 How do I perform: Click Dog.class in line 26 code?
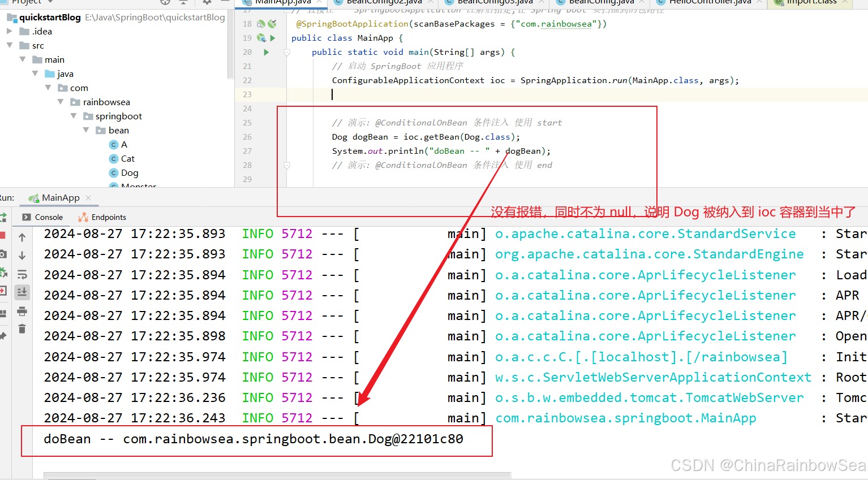pyautogui.click(x=488, y=137)
